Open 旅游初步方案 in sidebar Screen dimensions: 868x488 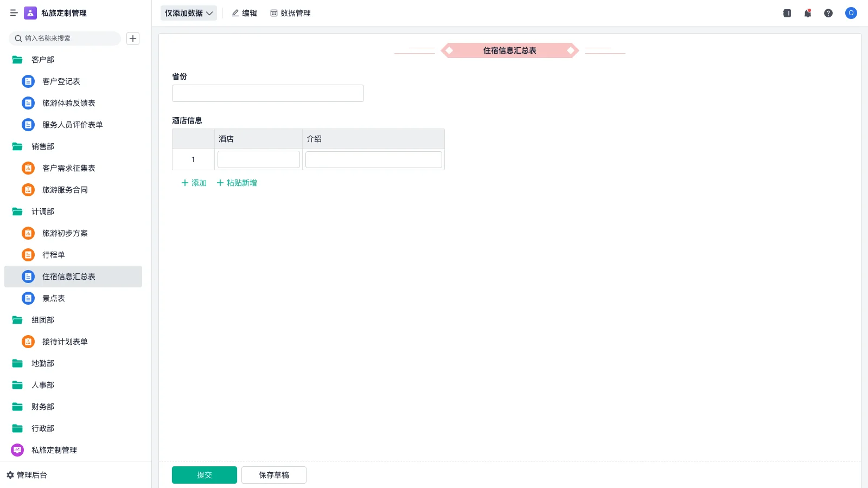click(73, 233)
